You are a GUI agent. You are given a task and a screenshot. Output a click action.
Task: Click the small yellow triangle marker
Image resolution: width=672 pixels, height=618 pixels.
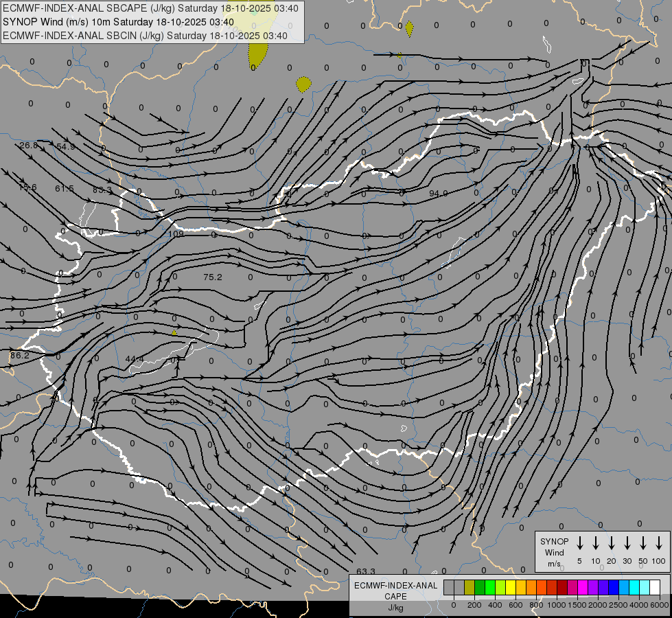click(174, 333)
